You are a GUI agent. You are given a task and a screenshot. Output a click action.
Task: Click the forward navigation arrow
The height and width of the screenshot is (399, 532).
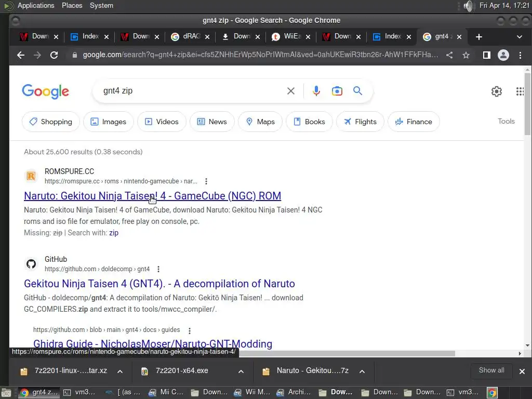pyautogui.click(x=37, y=55)
